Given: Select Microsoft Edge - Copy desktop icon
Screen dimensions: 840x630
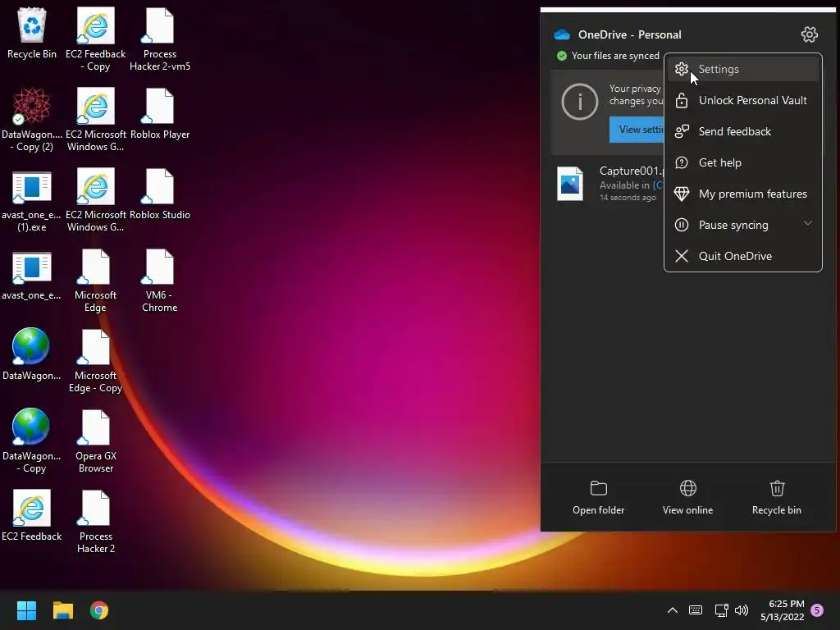Looking at the screenshot, I should click(x=95, y=361).
